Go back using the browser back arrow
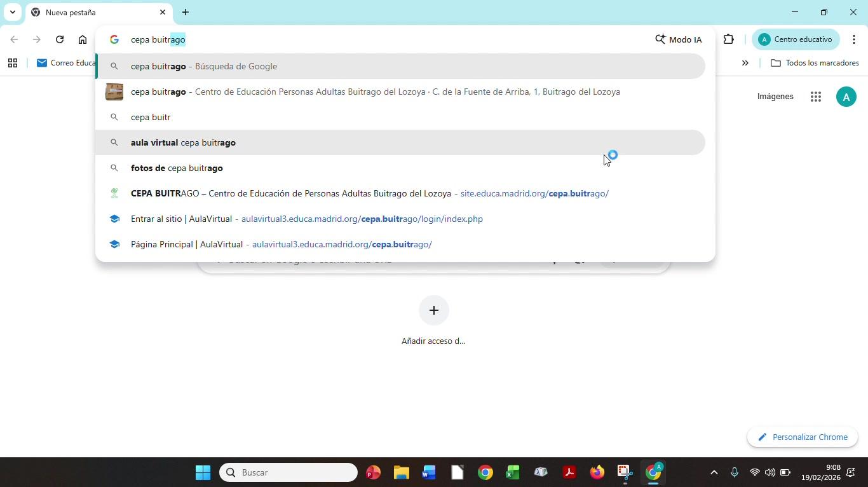Viewport: 868px width, 487px height. click(14, 39)
